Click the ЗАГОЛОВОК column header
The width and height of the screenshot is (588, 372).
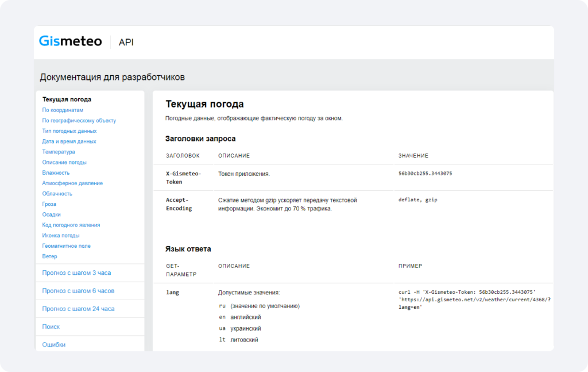(183, 156)
